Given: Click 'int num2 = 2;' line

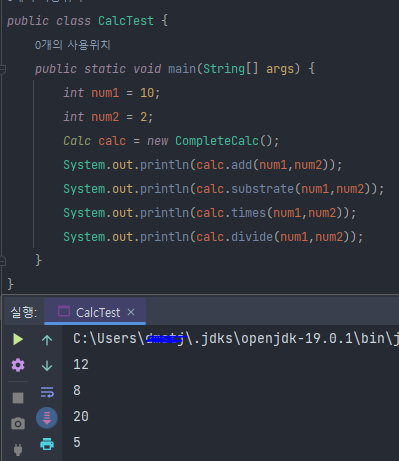Looking at the screenshot, I should (x=108, y=117).
